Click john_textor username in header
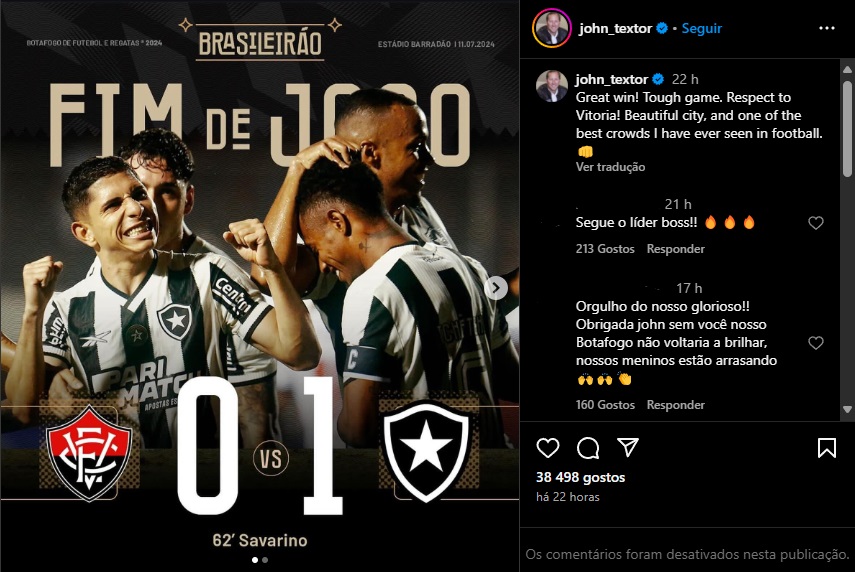This screenshot has width=855, height=572. click(615, 28)
